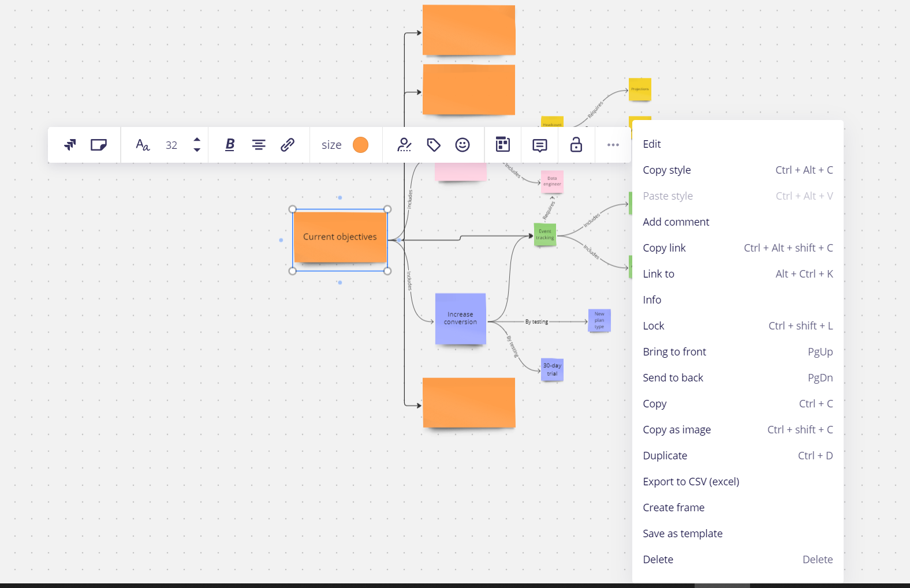
Task: Click the connector dot above selected note
Action: 340,198
